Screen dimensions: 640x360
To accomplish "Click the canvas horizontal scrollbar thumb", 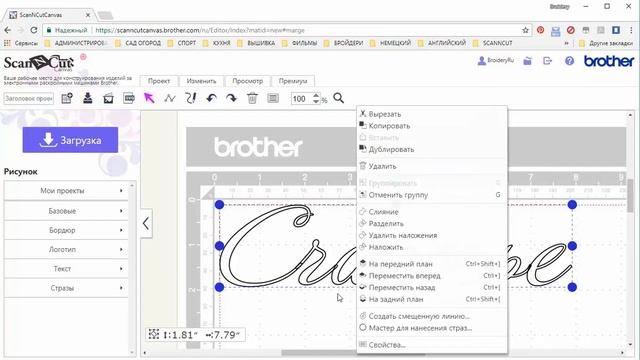I will [x=353, y=353].
